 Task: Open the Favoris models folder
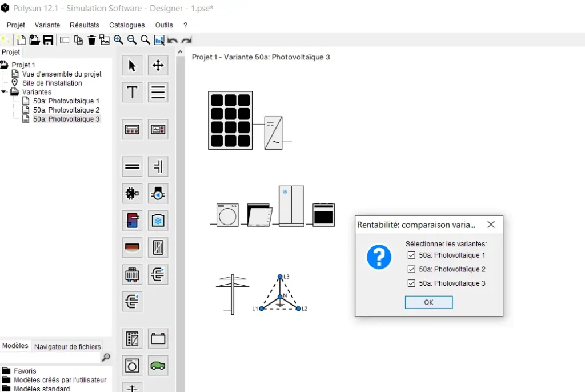25,371
